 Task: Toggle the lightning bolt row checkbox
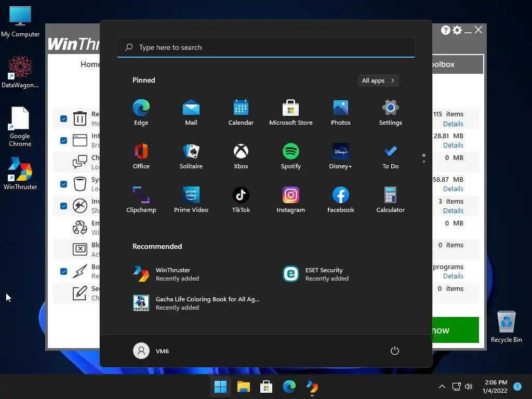click(x=63, y=271)
